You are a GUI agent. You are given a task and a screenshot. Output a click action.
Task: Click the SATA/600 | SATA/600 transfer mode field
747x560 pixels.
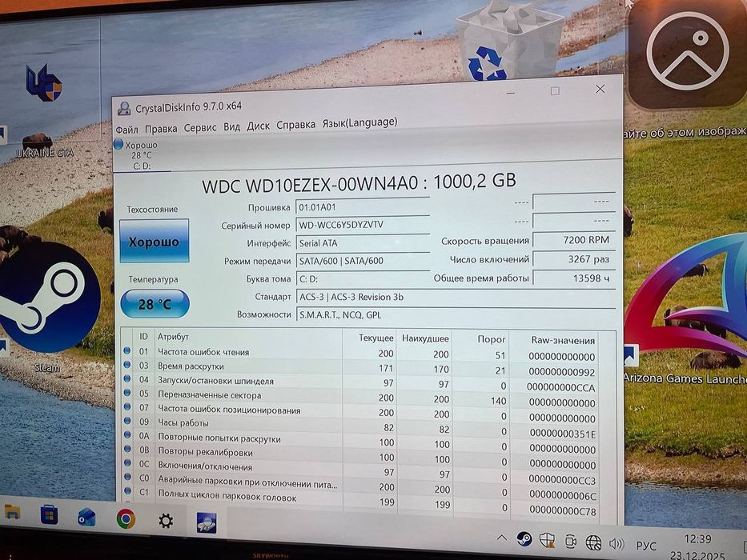[x=363, y=261]
